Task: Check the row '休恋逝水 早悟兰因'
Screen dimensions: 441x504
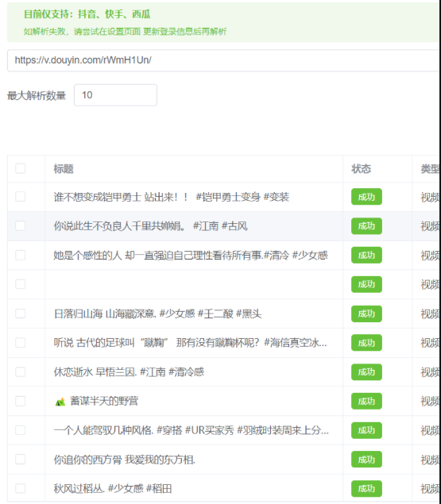Action: [x=21, y=372]
